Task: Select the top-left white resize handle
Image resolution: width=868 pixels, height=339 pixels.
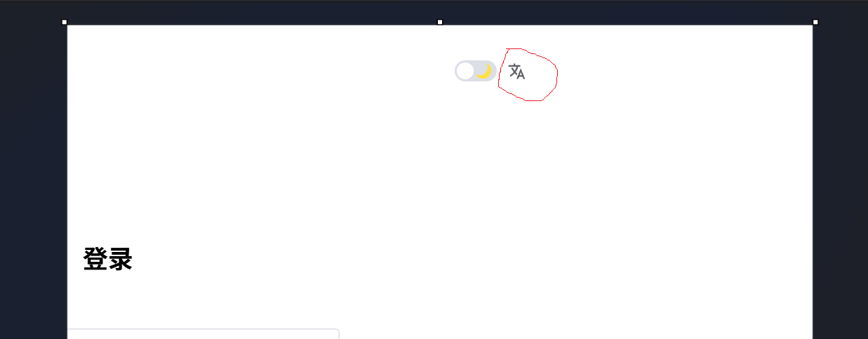Action: pos(65,22)
